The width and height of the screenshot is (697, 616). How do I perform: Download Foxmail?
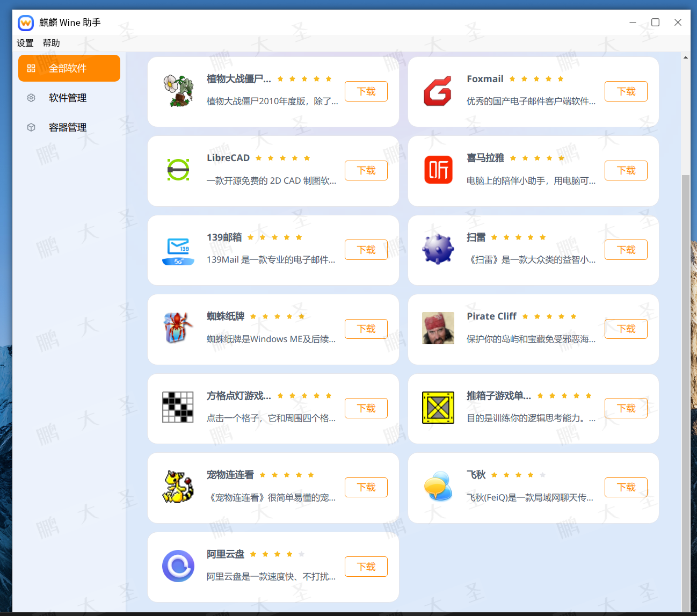click(x=626, y=91)
